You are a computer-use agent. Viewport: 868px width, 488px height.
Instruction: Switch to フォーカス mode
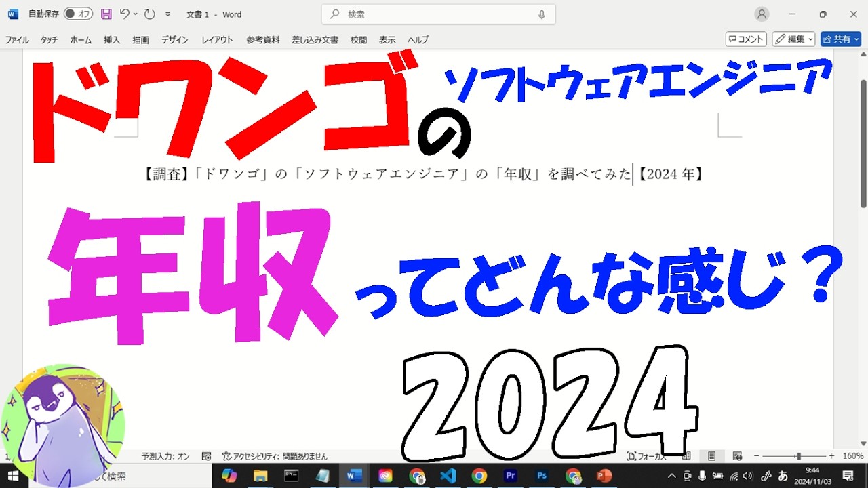tap(646, 456)
